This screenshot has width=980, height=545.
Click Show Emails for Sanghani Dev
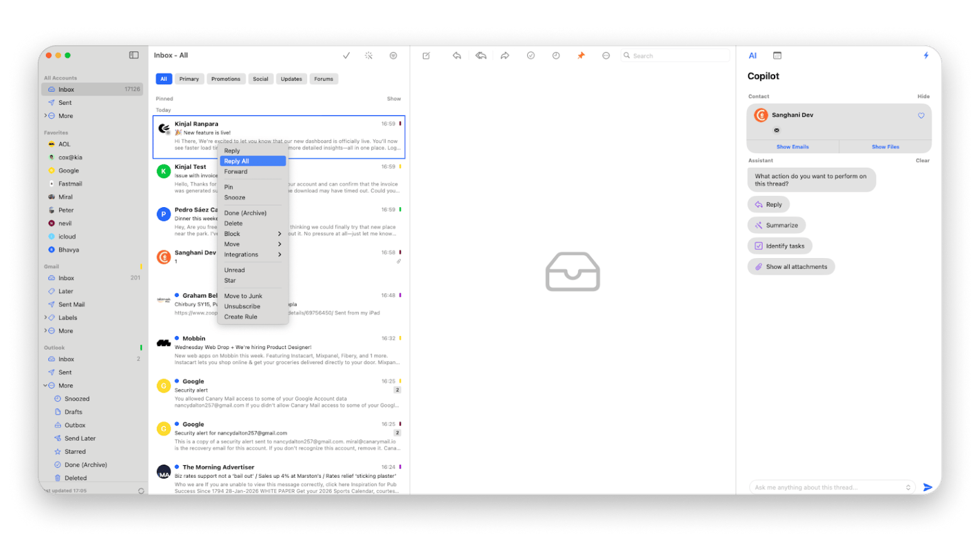[792, 146]
